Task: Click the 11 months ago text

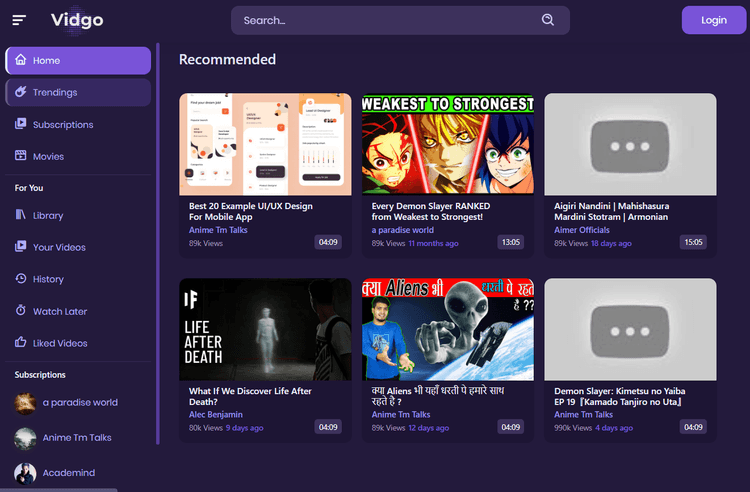Action: 433,243
